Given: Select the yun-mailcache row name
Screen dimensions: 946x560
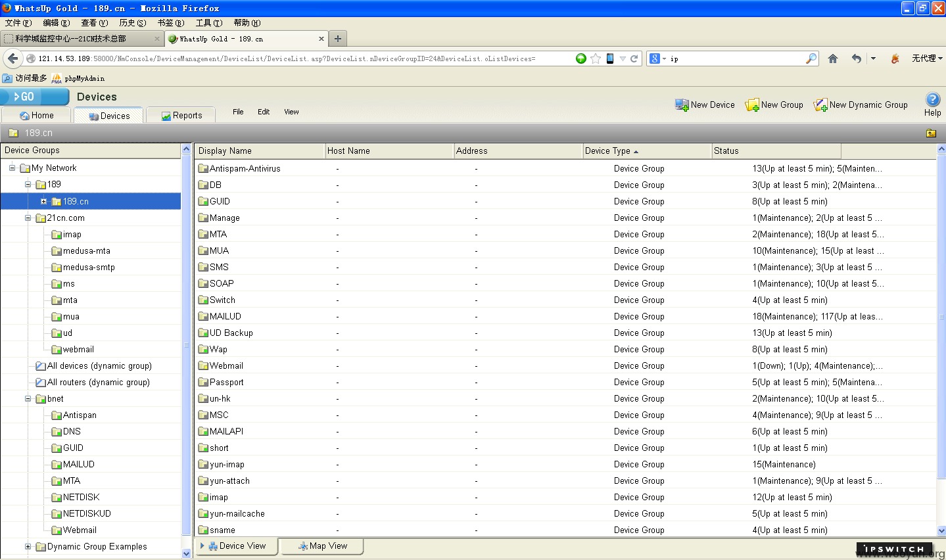Looking at the screenshot, I should (237, 513).
